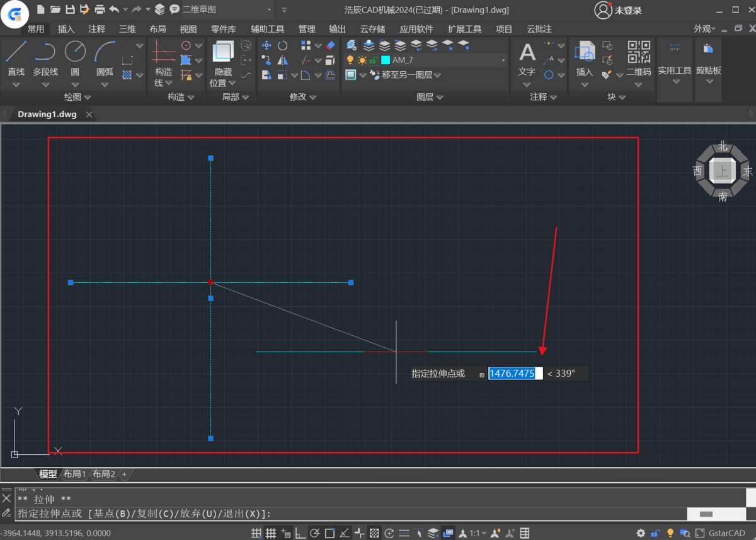Click the cyan color swatch of AM_7 layer
This screenshot has width=756, height=540.
point(386,60)
